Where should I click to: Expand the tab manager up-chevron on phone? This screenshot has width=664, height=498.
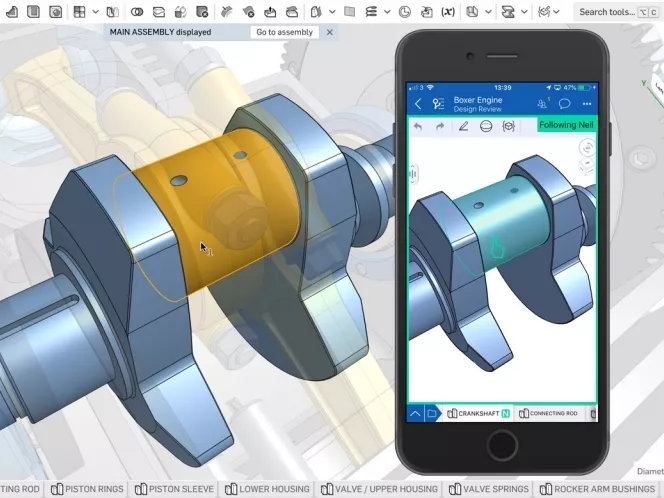point(415,413)
